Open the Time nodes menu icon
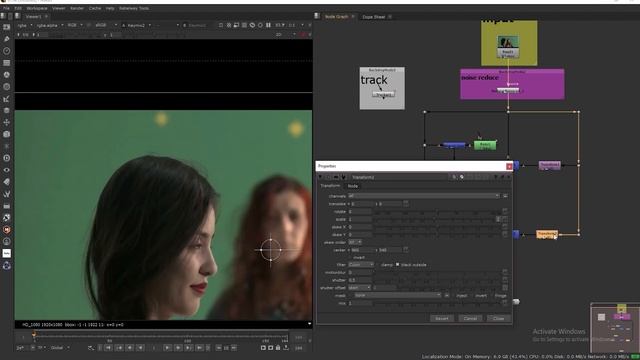The width and height of the screenshot is (640, 360). point(7,51)
